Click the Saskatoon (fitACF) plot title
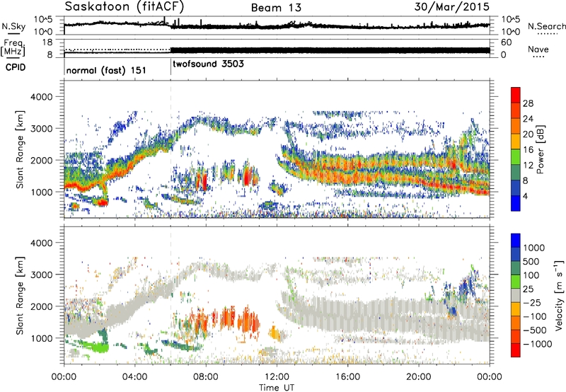566x392 pixels. coord(125,6)
